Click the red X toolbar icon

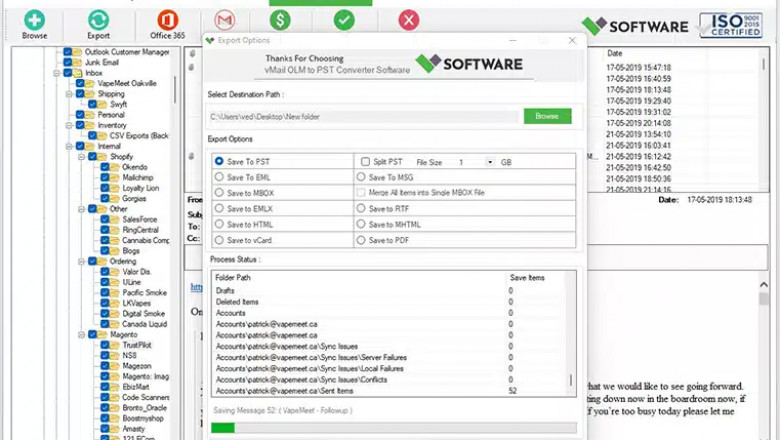point(409,20)
